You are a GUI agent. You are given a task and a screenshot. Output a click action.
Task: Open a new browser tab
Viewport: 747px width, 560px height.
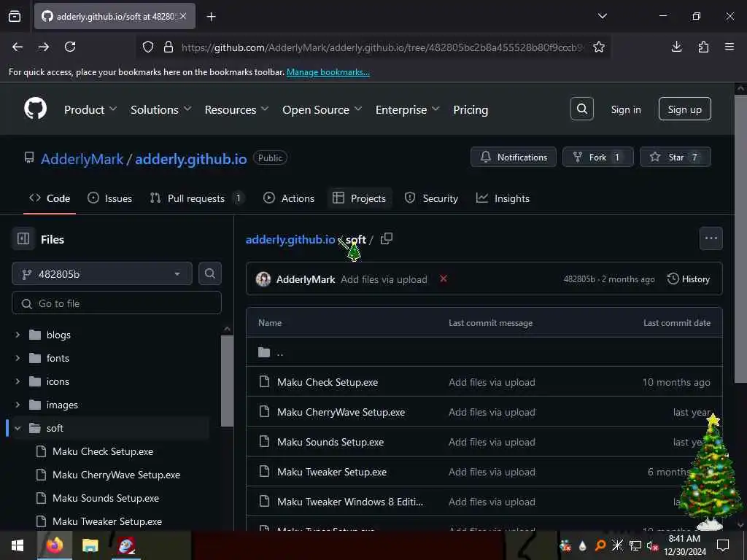pos(212,17)
